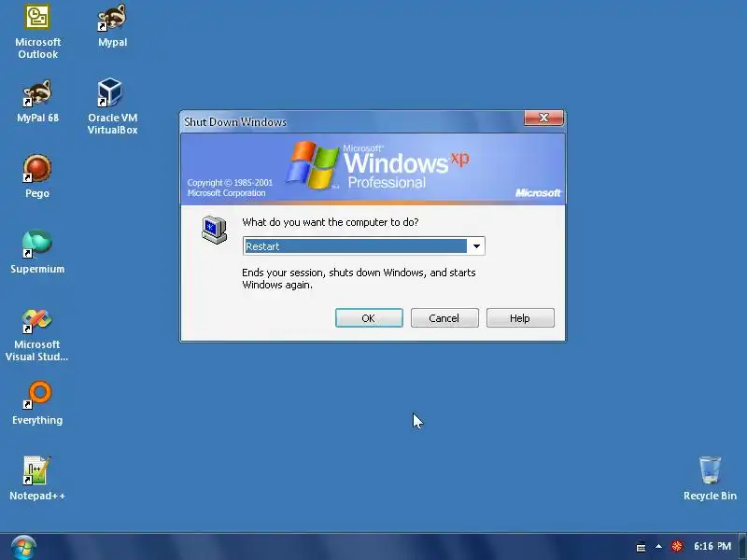Viewport: 747px width, 560px height.
Task: Select the Mypal desktop shortcut
Action: point(112,26)
